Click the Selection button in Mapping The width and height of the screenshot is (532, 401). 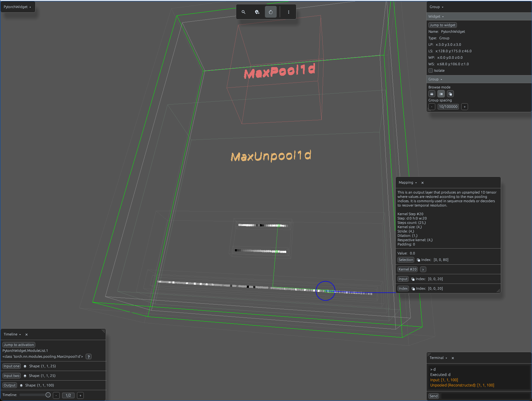[x=406, y=260]
